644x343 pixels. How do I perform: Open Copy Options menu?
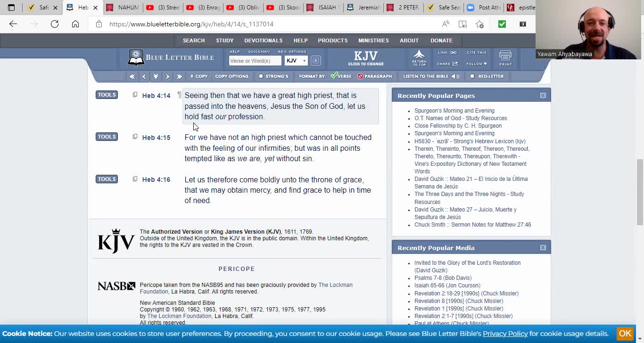point(231,76)
